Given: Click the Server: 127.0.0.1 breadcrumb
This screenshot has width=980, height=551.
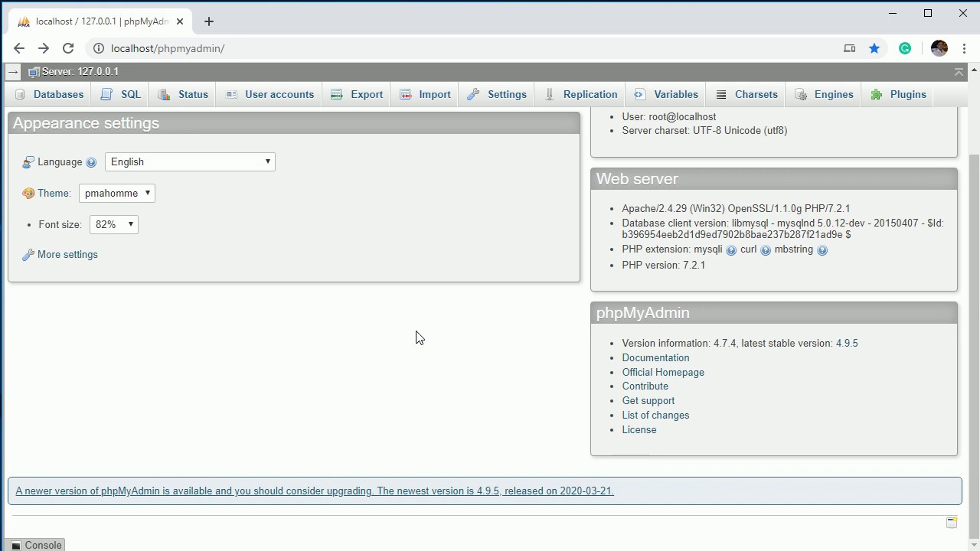Looking at the screenshot, I should tap(80, 71).
